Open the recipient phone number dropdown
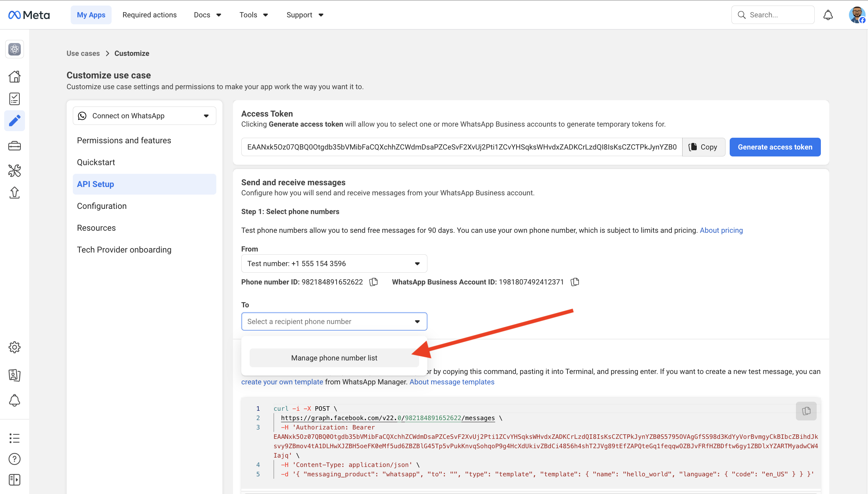The width and height of the screenshot is (868, 494). pos(334,322)
